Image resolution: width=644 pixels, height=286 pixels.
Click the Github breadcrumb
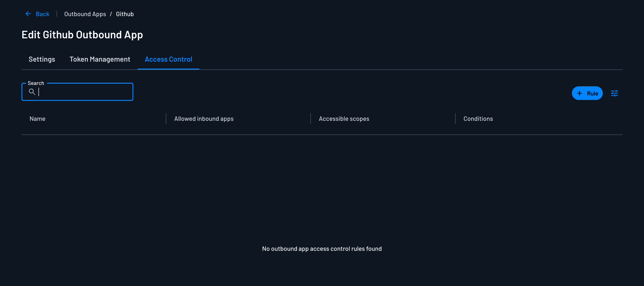point(125,14)
